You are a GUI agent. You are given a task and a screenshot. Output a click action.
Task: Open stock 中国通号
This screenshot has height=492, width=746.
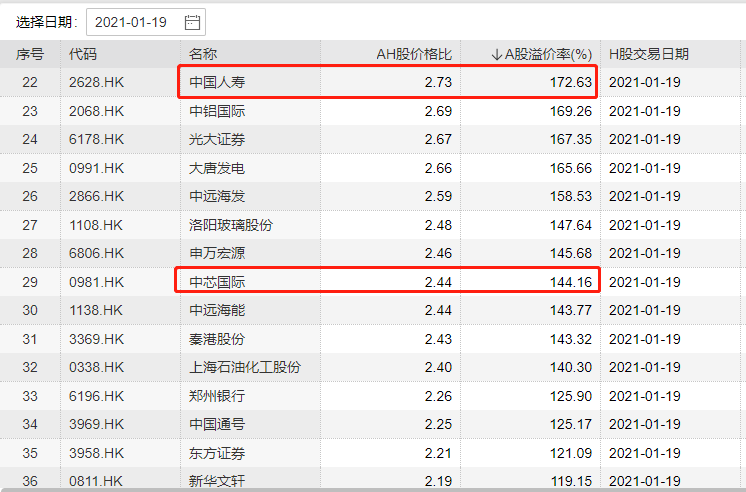point(217,424)
